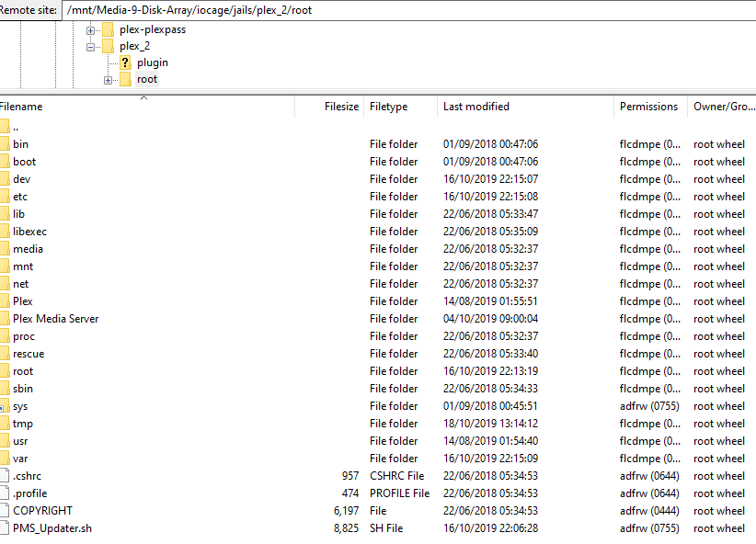
Task: Select the PMS_Updater.sh file
Action: pos(378,528)
